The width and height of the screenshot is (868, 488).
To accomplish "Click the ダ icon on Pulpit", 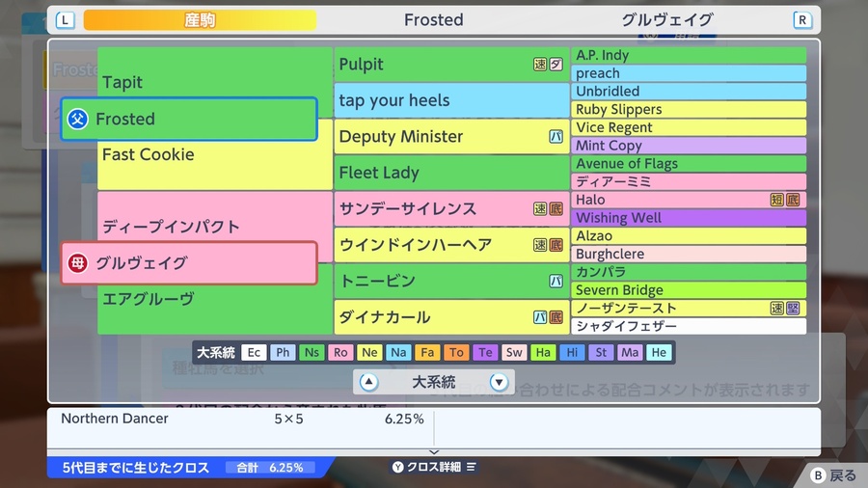I will coord(556,65).
